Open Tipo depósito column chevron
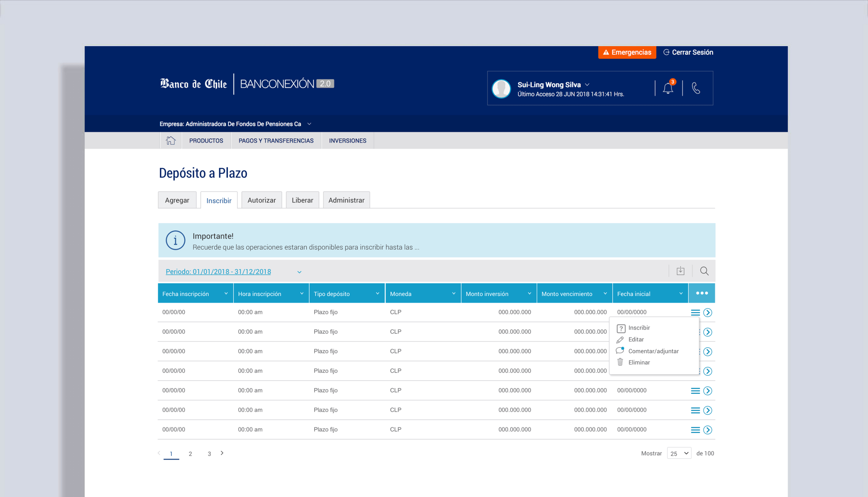This screenshot has width=868, height=497. click(378, 293)
